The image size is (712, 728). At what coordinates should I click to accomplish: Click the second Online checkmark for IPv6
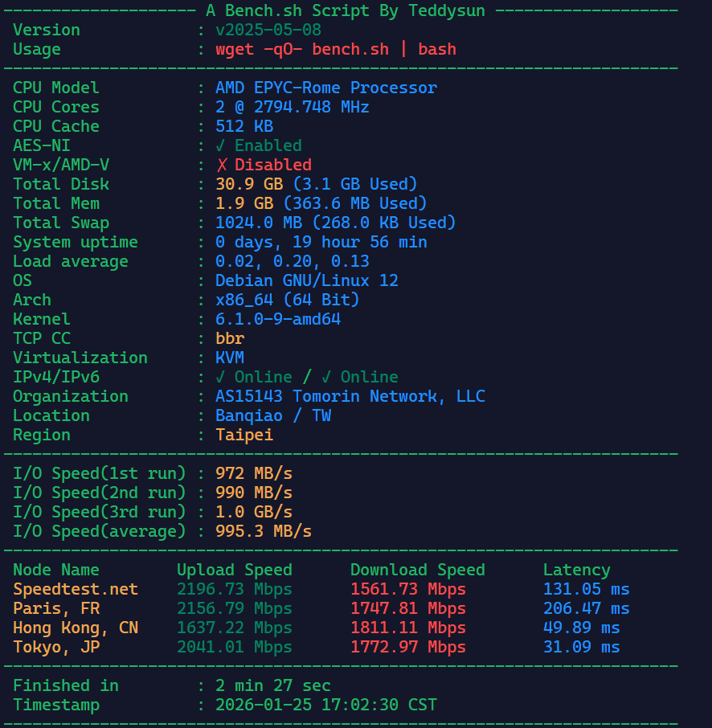(x=327, y=377)
